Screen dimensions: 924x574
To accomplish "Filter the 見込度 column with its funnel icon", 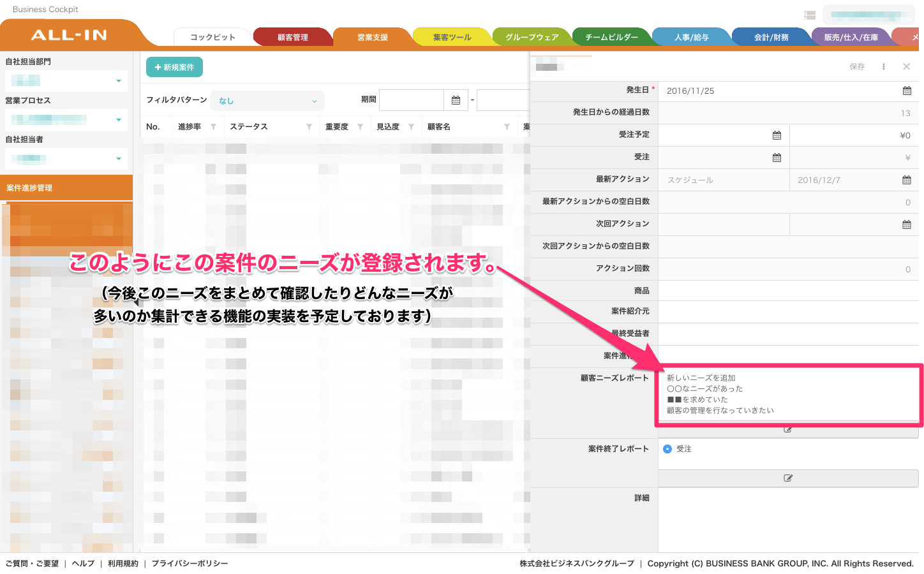I will tap(411, 127).
